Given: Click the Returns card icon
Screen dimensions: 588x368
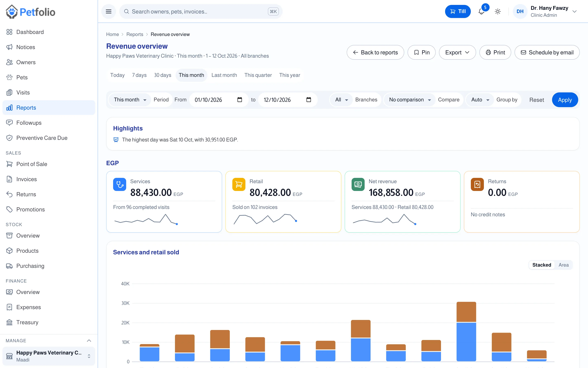Looking at the screenshot, I should point(477,184).
